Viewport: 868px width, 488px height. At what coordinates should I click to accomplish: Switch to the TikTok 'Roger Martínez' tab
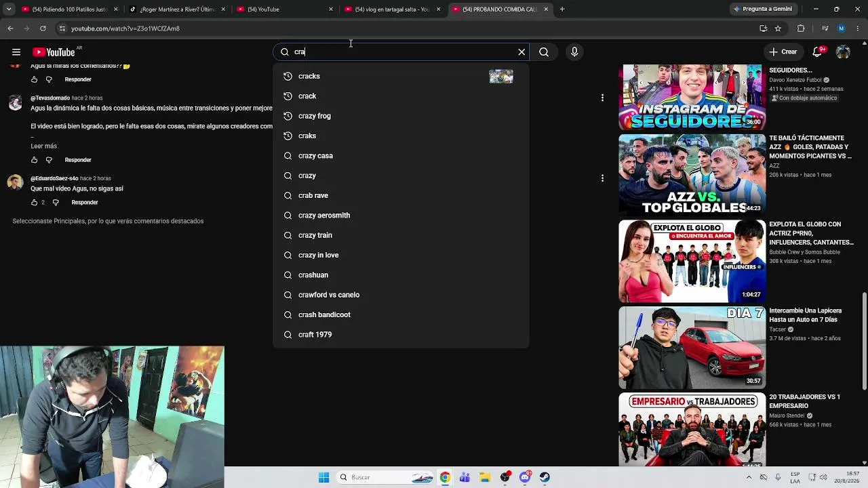coord(176,9)
